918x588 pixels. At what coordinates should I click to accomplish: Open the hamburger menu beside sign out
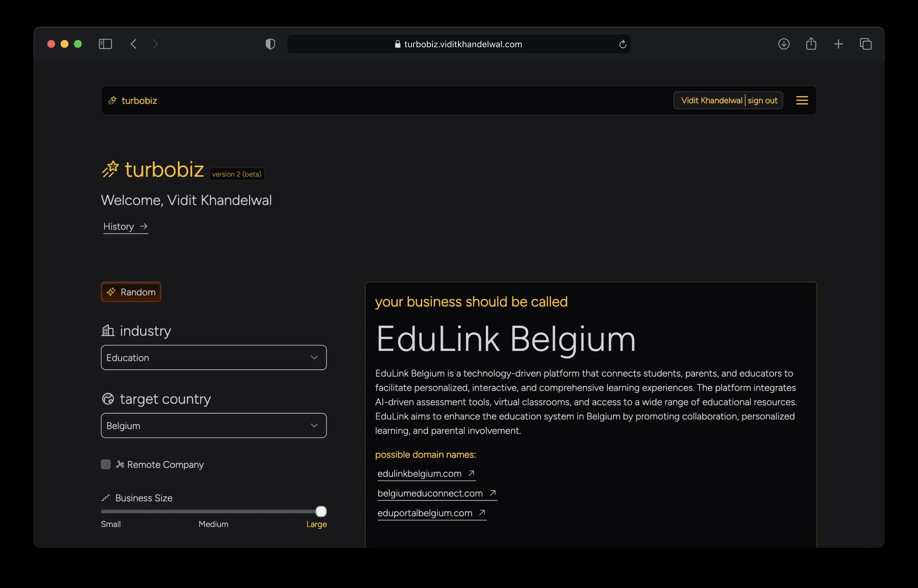pos(802,100)
